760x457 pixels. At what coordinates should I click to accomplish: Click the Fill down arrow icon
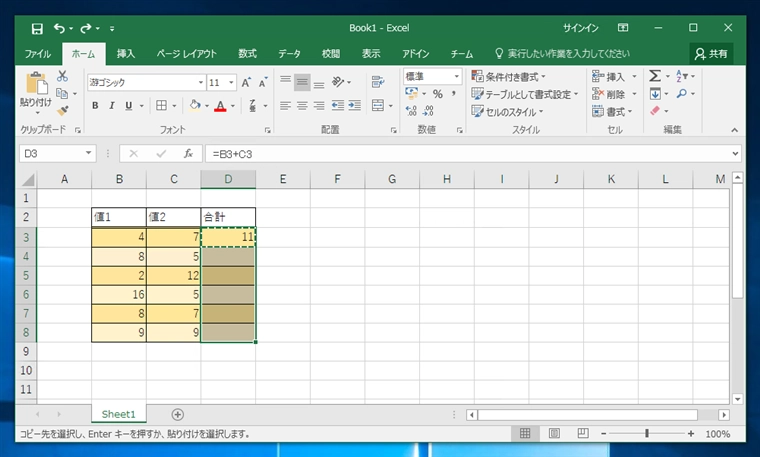[655, 94]
